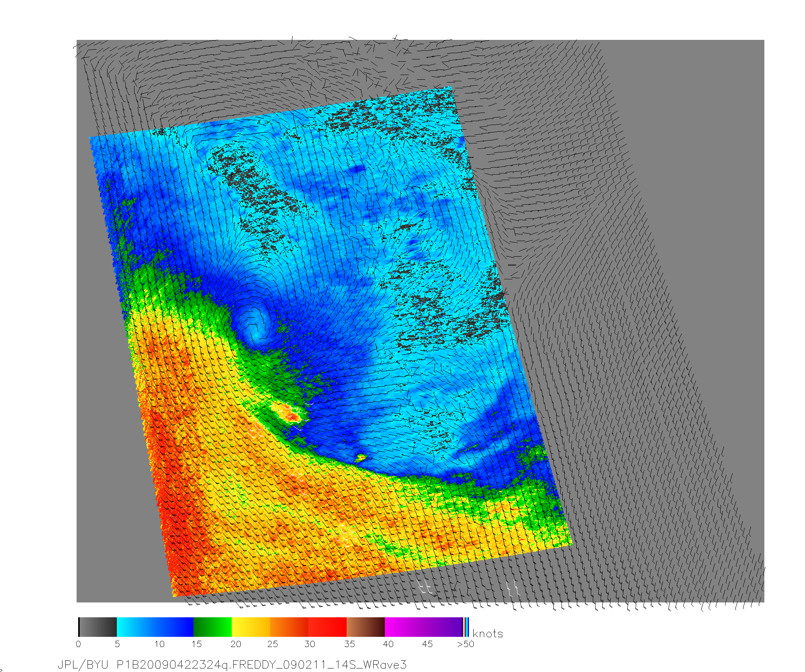Viewport: 805px width, 672px height.
Task: Click the '>50' legend tick label
Action: pos(466,644)
